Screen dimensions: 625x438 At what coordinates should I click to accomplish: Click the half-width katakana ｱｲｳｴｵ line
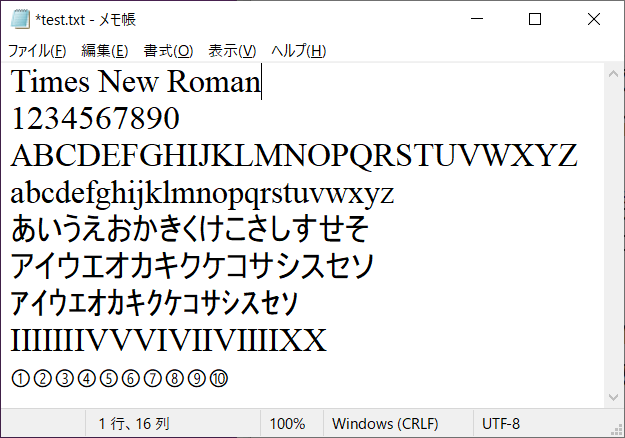click(x=154, y=303)
